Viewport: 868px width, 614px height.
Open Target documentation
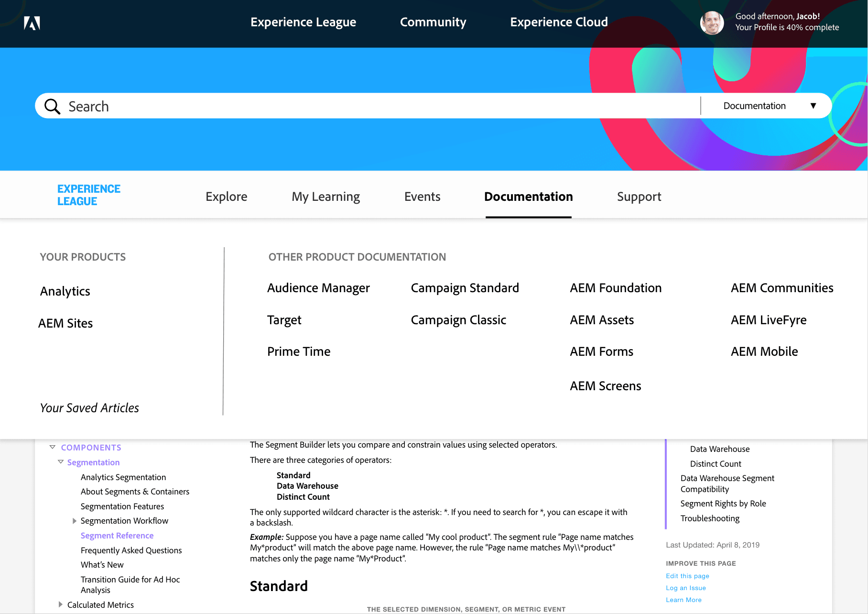284,320
